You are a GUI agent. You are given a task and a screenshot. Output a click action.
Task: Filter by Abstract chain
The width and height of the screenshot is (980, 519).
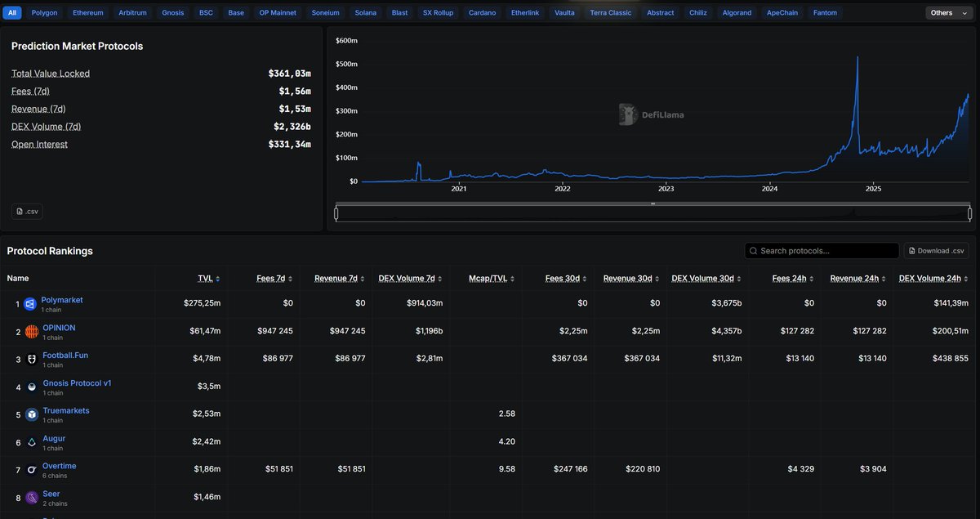pyautogui.click(x=661, y=13)
